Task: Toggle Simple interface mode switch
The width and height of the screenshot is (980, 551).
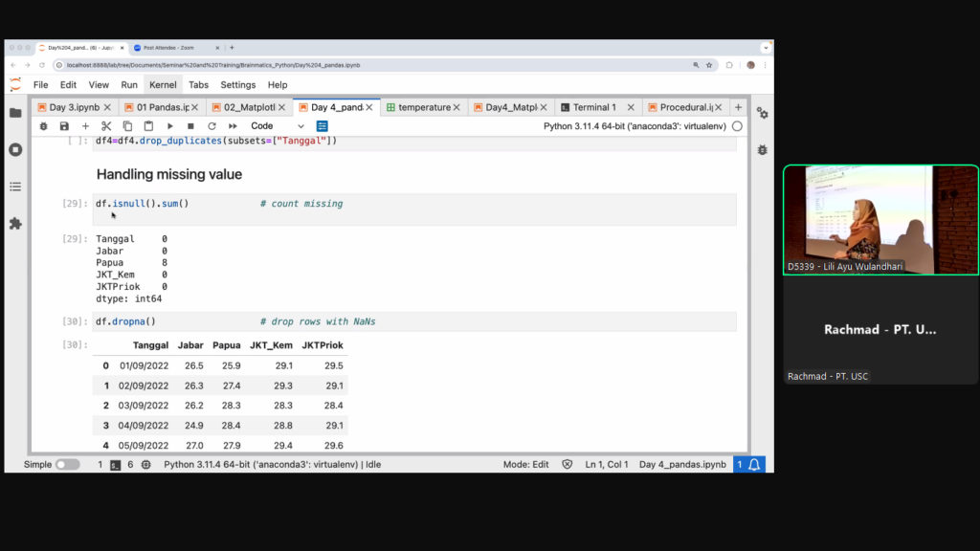Action: tap(67, 464)
